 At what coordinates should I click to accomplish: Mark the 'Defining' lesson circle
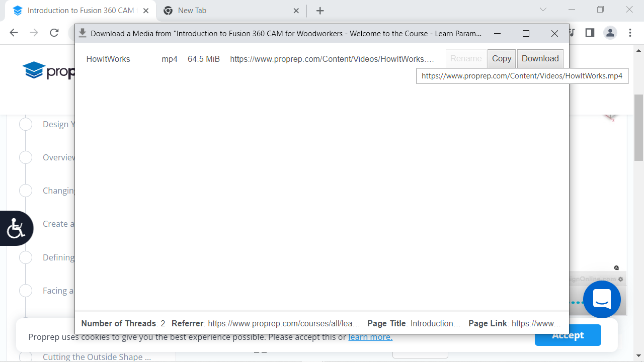click(x=26, y=257)
